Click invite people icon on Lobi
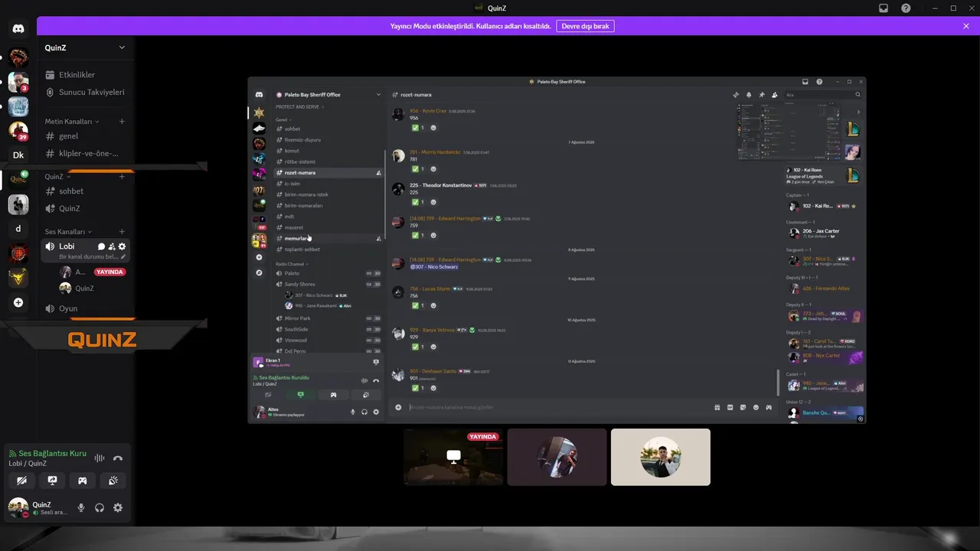The image size is (980, 551). point(112,246)
